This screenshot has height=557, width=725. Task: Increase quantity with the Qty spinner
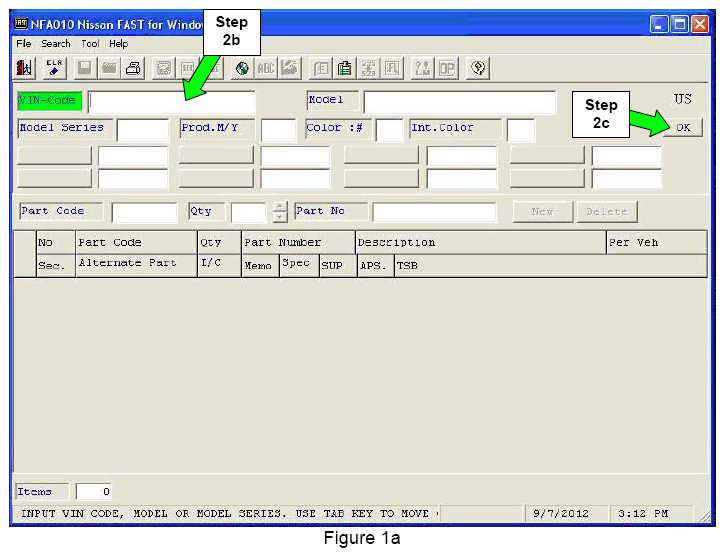(x=279, y=207)
